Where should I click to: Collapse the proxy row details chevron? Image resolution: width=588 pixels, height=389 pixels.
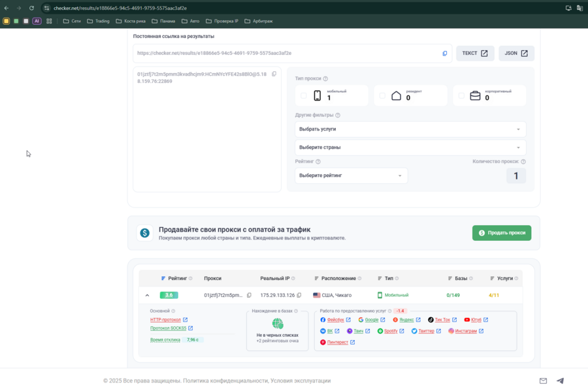(x=147, y=295)
